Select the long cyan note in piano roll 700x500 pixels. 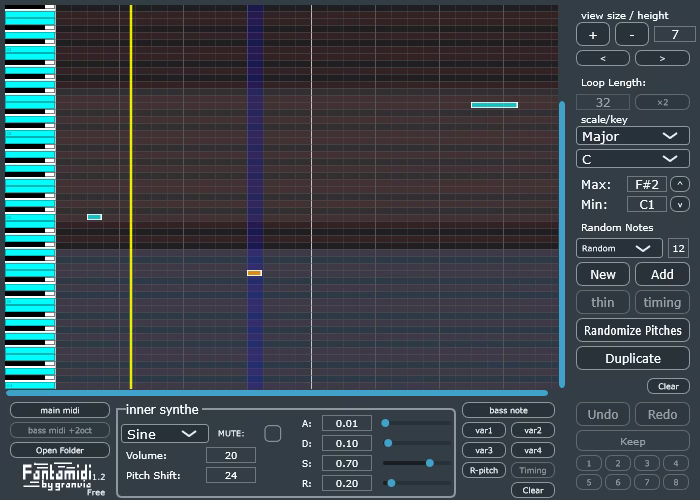tap(495, 105)
